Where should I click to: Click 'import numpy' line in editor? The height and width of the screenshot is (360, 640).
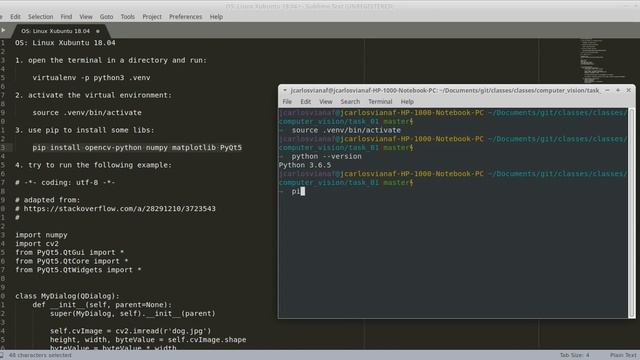tap(41, 235)
